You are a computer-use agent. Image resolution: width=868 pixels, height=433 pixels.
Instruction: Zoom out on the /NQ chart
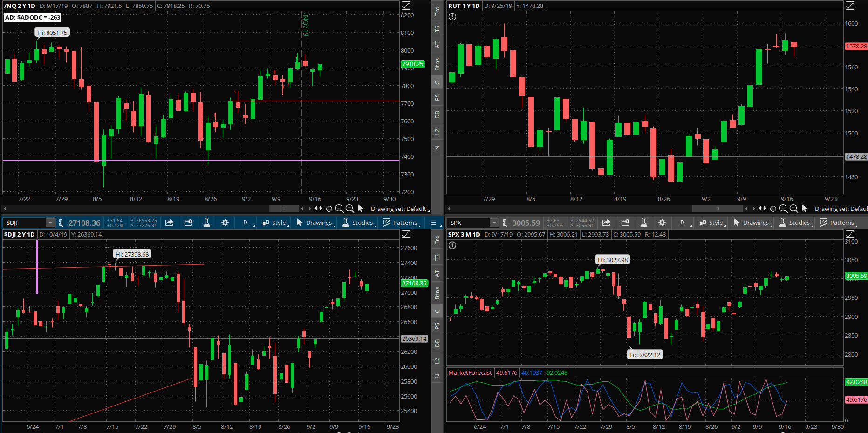[349, 209]
